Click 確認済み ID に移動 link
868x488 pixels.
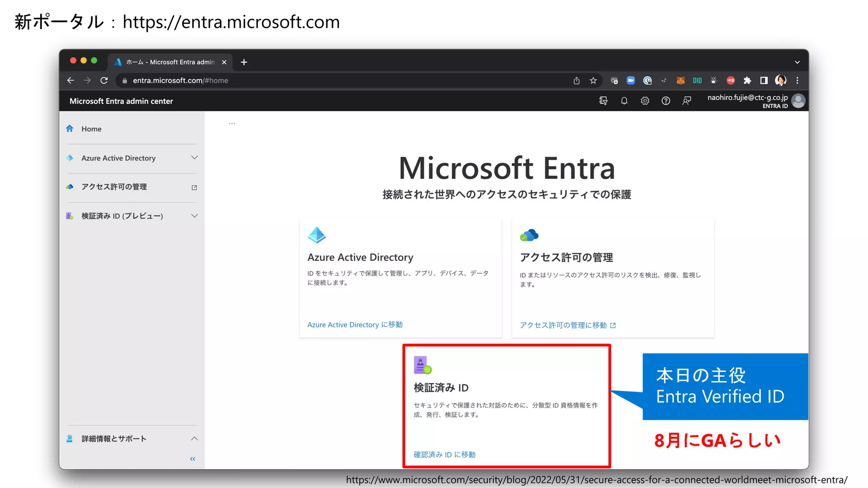(x=445, y=455)
